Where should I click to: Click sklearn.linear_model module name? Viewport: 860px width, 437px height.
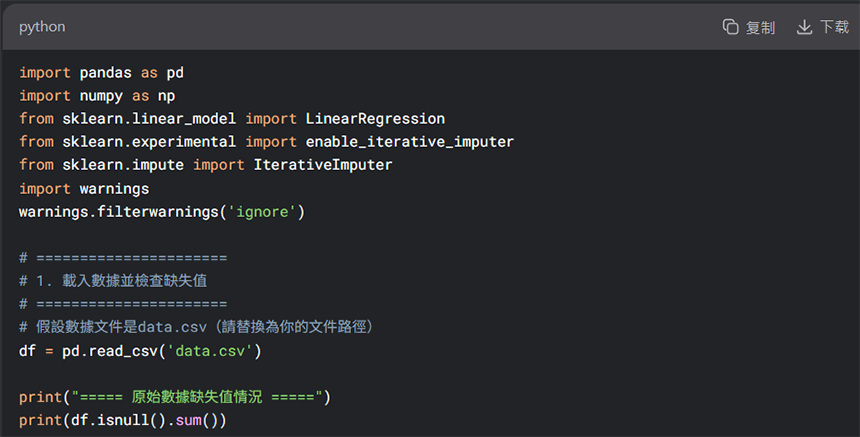[149, 119]
